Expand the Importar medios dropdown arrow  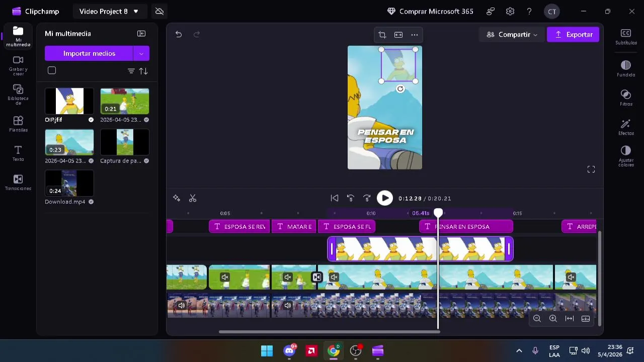tap(141, 53)
